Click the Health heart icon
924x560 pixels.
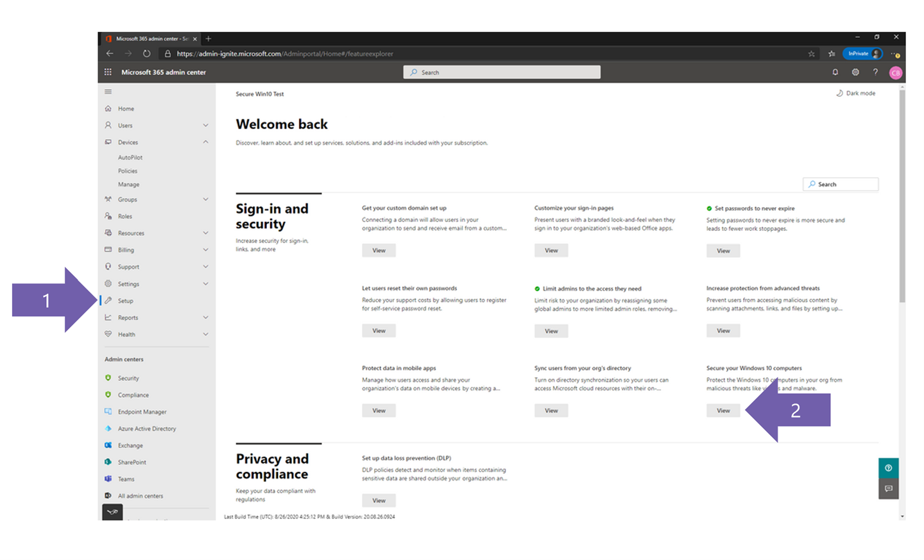108,334
